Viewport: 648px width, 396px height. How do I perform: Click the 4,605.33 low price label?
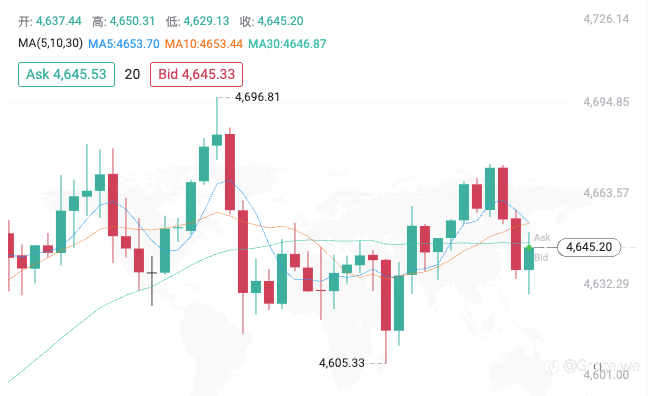(x=342, y=363)
